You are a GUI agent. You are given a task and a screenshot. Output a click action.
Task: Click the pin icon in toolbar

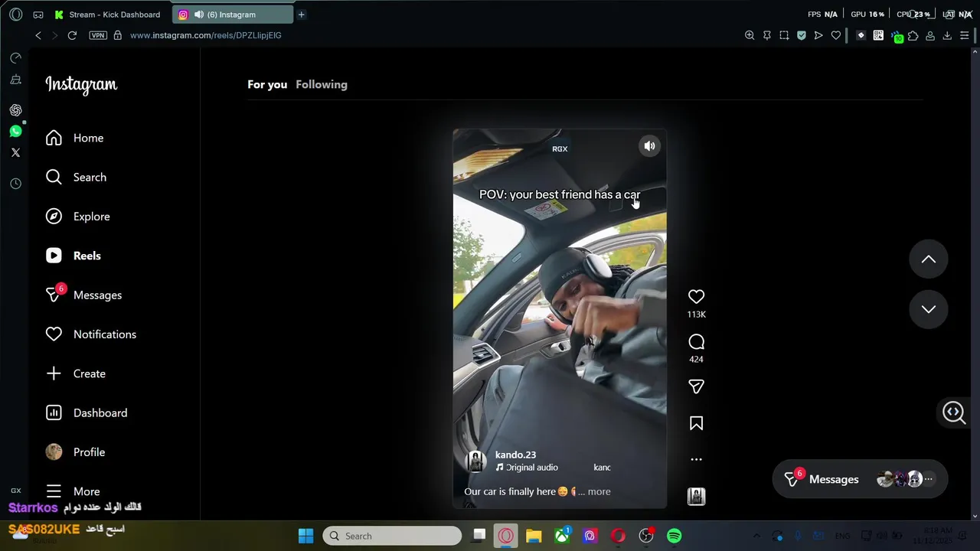click(x=766, y=35)
